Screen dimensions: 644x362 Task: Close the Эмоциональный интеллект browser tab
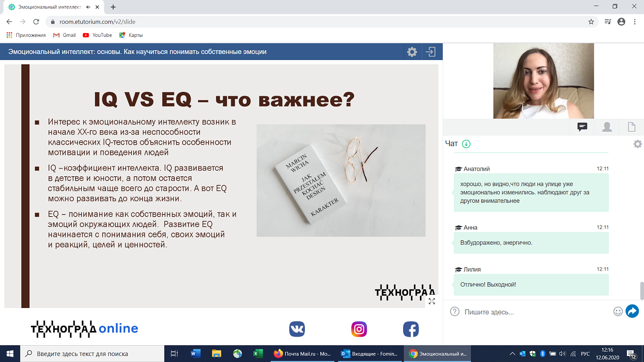tap(97, 7)
